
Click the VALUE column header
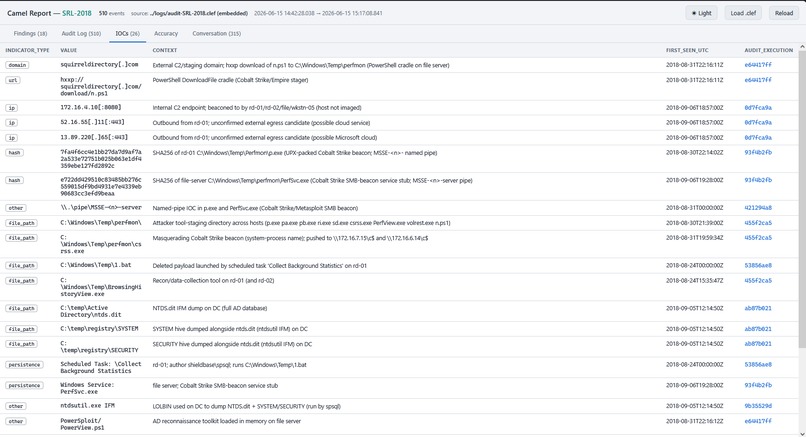point(68,50)
